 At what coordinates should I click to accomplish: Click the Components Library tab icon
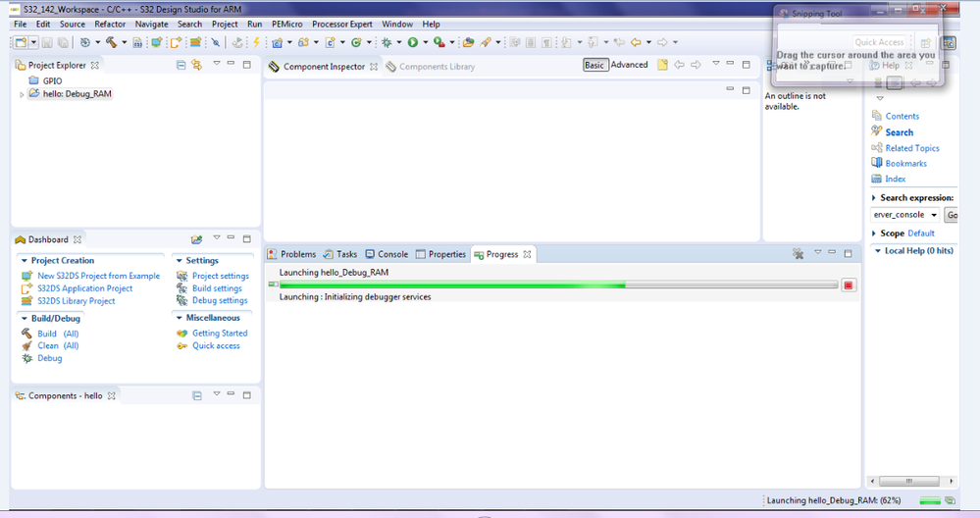(x=390, y=67)
